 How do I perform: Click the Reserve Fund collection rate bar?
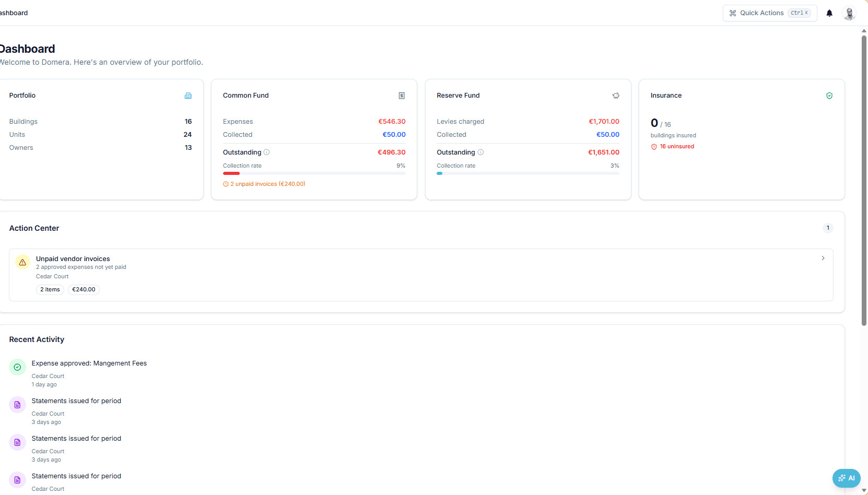pos(528,173)
